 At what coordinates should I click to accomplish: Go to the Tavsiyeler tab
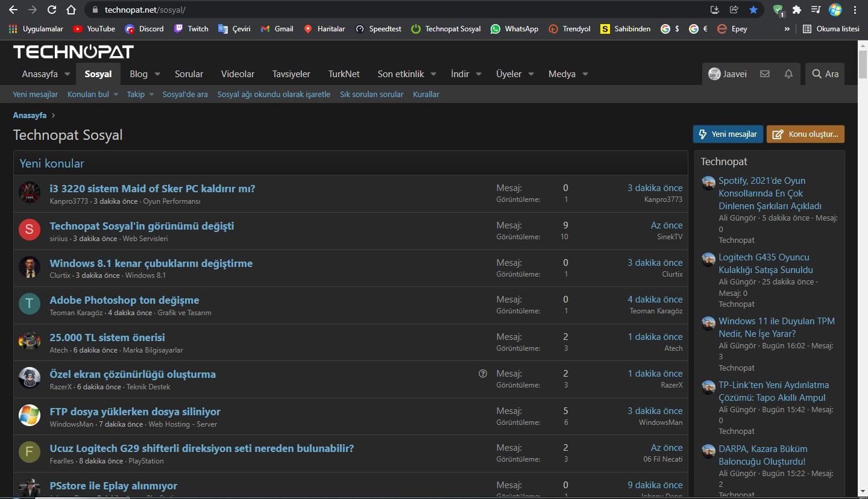pyautogui.click(x=291, y=74)
